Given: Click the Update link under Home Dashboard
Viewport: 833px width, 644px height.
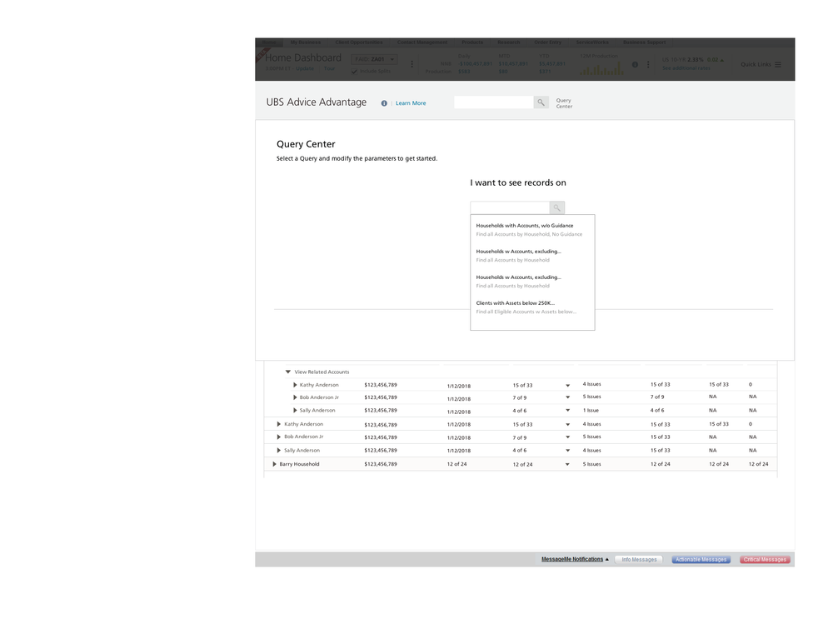Looking at the screenshot, I should tap(305, 68).
